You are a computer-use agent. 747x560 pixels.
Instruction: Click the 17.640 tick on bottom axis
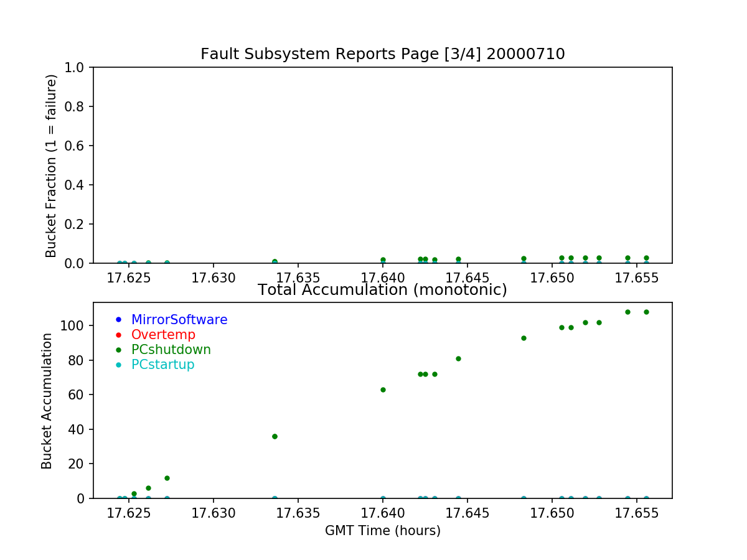pyautogui.click(x=383, y=513)
